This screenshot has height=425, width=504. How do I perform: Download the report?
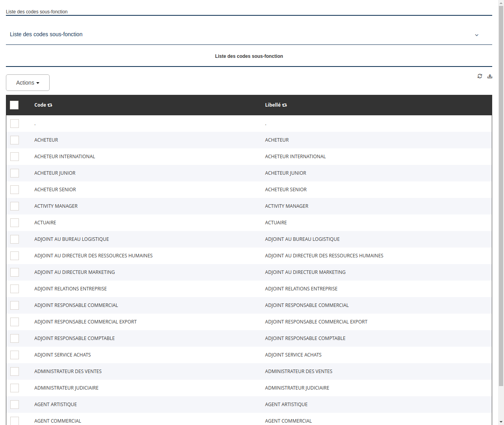coord(490,76)
